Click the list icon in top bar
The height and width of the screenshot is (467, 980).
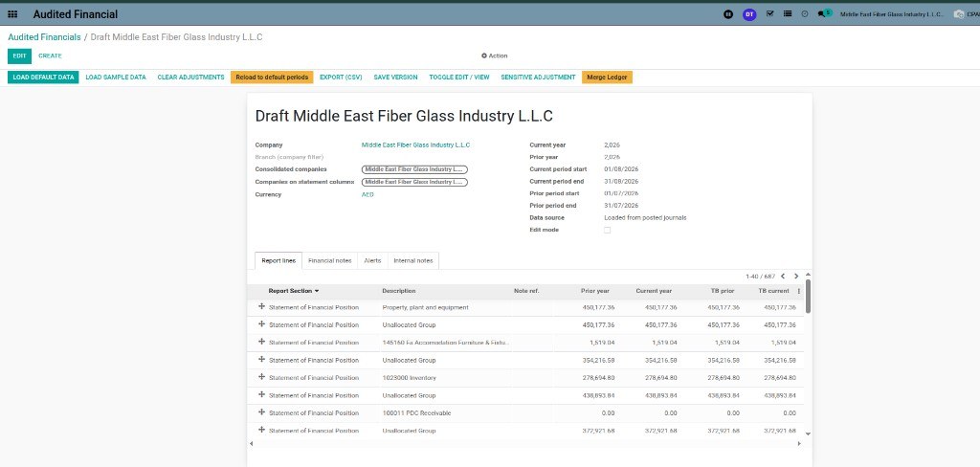click(788, 13)
